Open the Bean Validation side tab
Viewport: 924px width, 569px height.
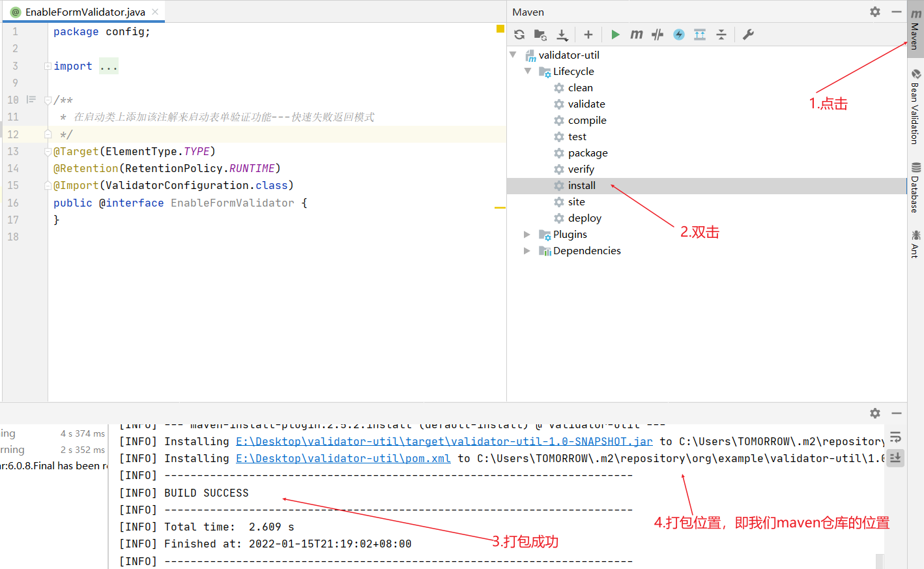(916, 106)
